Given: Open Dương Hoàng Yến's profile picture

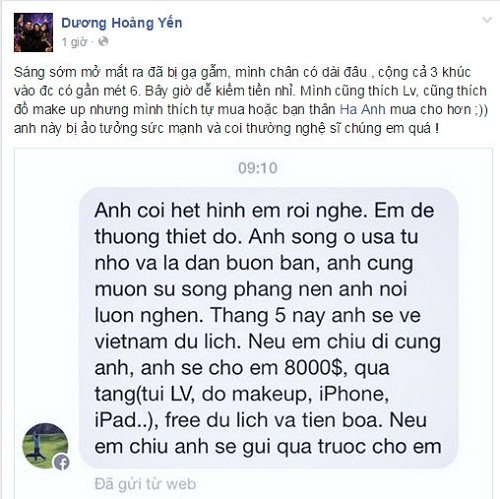Looking at the screenshot, I should (x=33, y=32).
